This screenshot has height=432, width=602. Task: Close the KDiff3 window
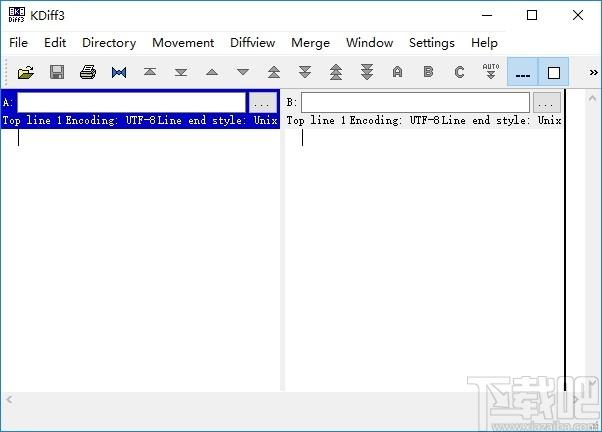tap(578, 15)
